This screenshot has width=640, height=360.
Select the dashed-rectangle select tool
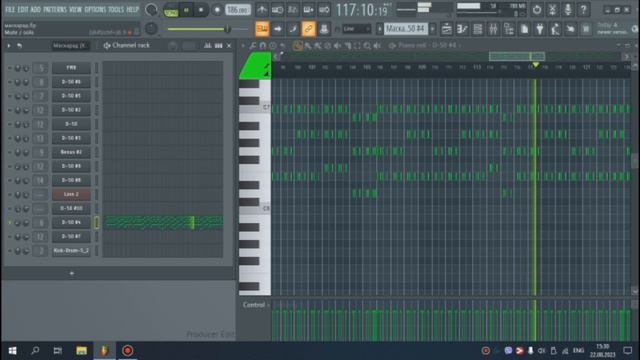click(358, 46)
